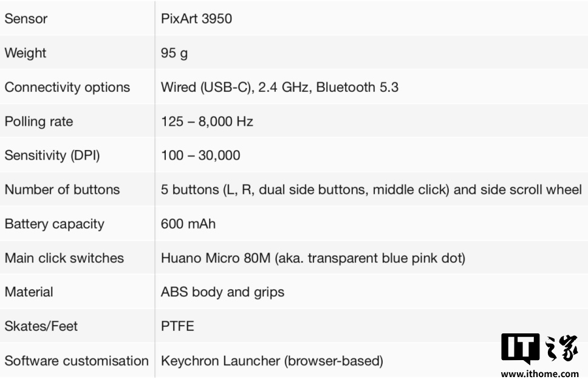The height and width of the screenshot is (385, 588).
Task: Click the 5 buttons description text
Action: click(371, 189)
